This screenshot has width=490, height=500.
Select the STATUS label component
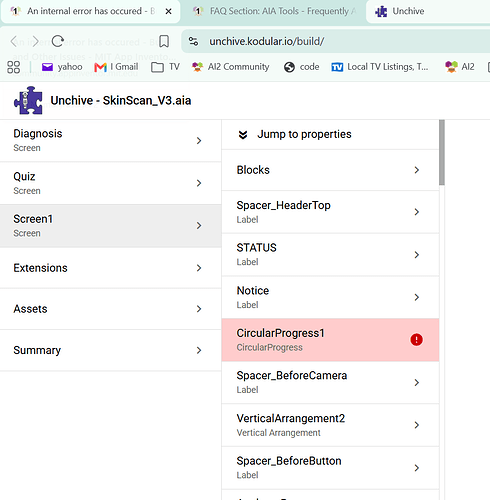point(330,255)
